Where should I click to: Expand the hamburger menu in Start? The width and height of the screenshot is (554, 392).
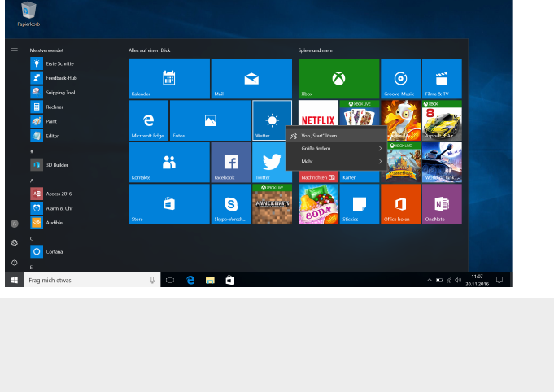tap(15, 50)
